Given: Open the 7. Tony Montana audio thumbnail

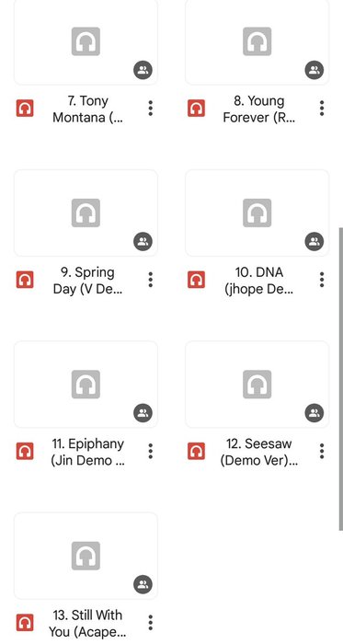Looking at the screenshot, I should [86, 41].
